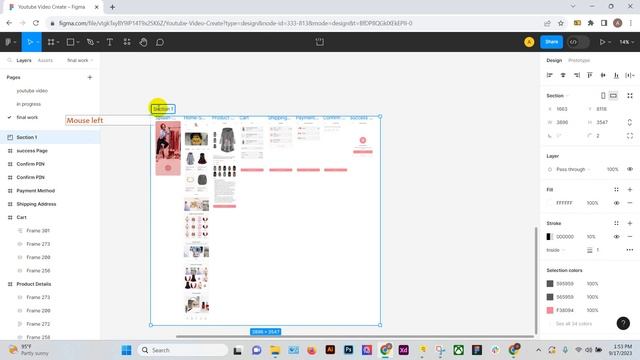Viewport: 640px width, 360px height.
Task: Open the Help question mark button
Action: [623, 323]
